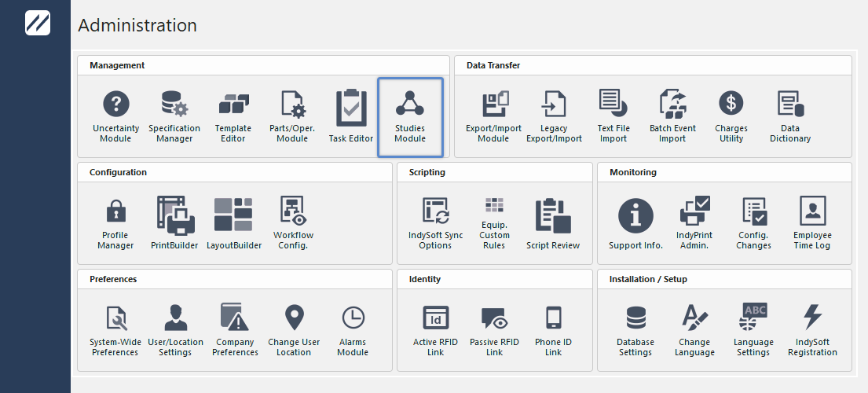Open Batch Event Import
868x393 pixels.
[x=672, y=117]
